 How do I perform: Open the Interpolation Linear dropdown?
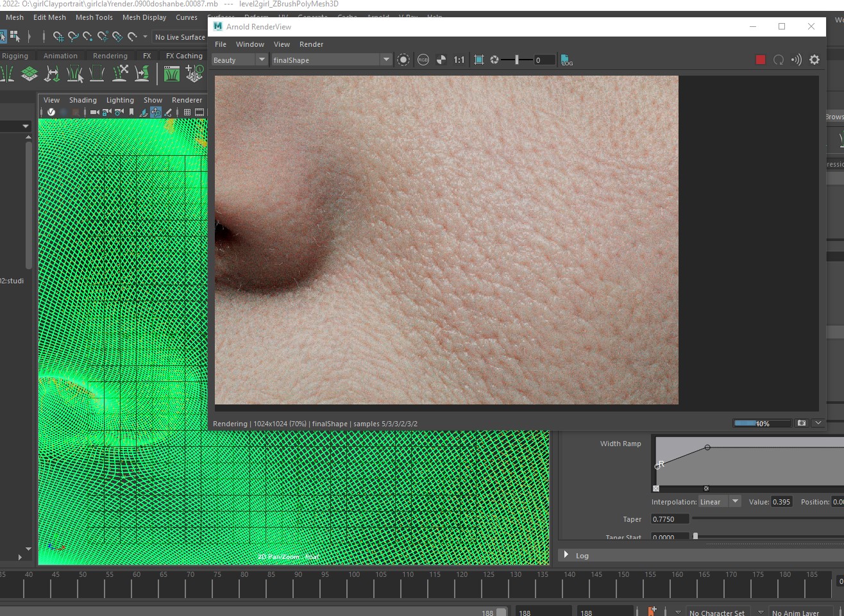[720, 502]
